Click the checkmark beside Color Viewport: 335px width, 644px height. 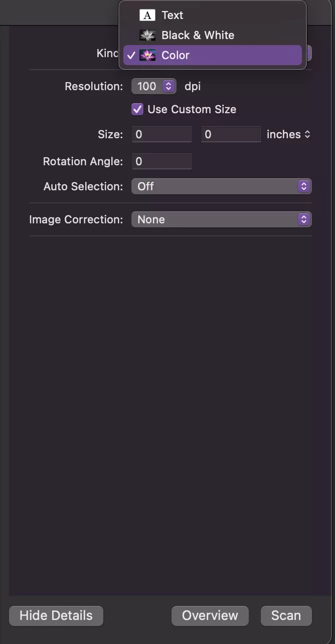131,56
